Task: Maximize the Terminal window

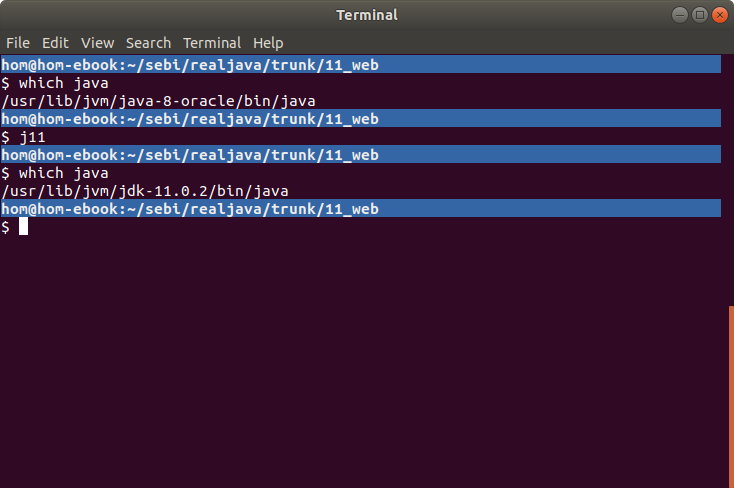Action: (700, 15)
